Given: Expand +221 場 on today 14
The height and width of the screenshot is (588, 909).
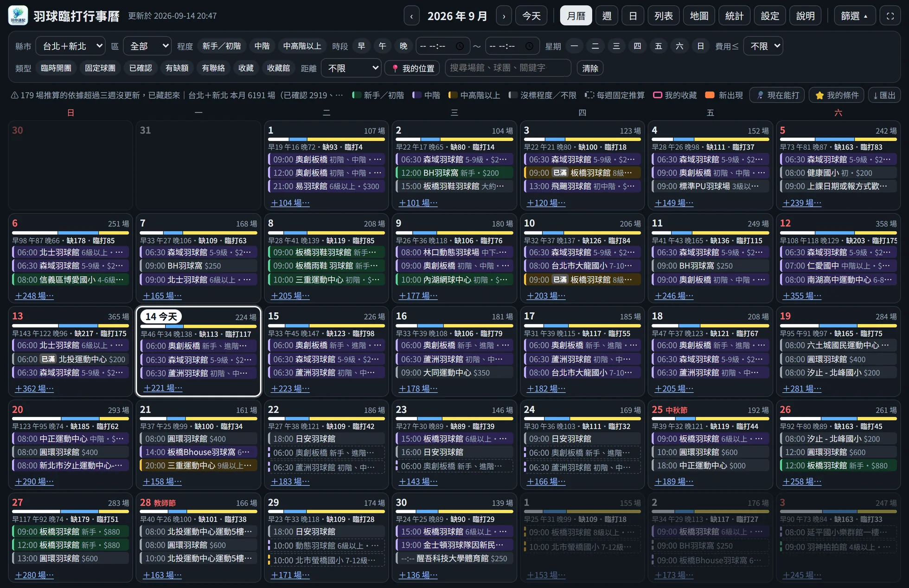Looking at the screenshot, I should click(163, 388).
